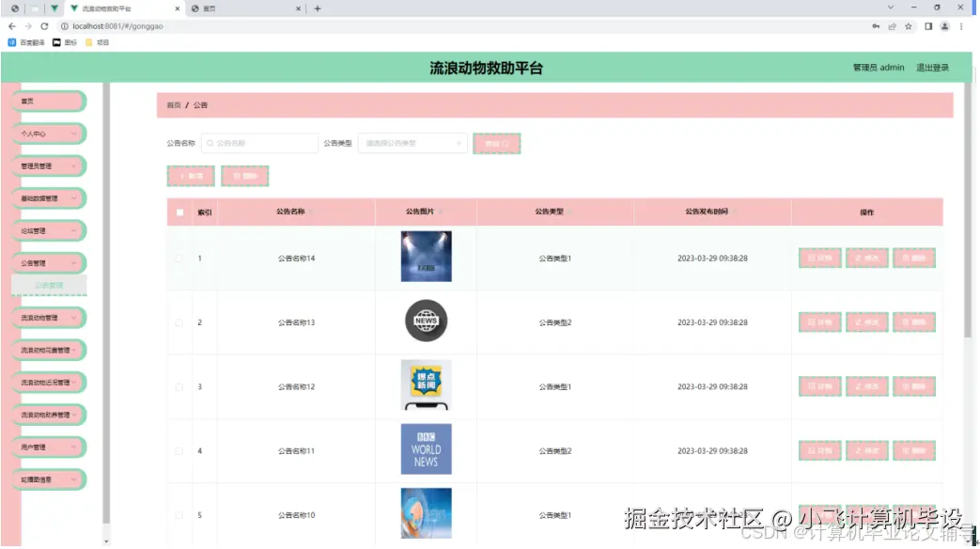Click 详情 button for 公告名称11

(820, 451)
